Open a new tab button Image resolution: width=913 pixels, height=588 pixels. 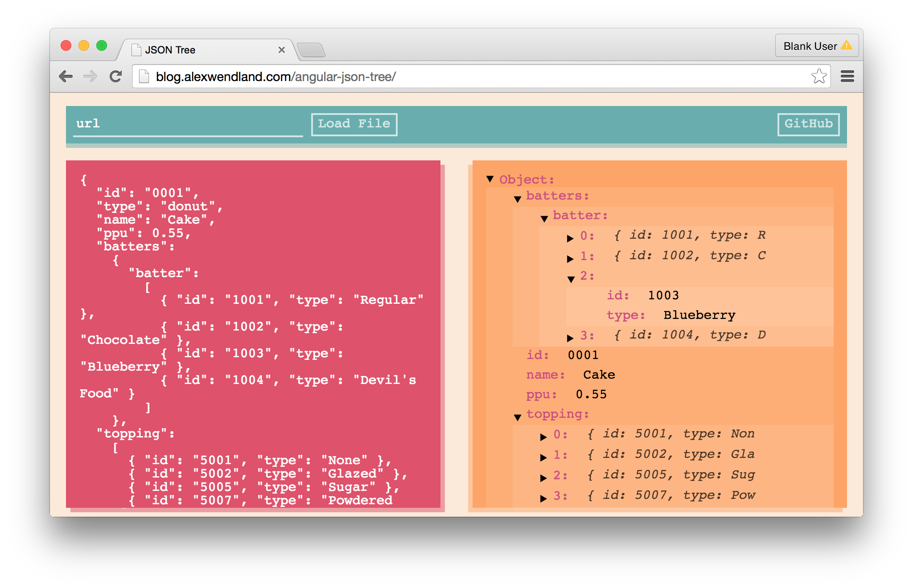point(311,50)
